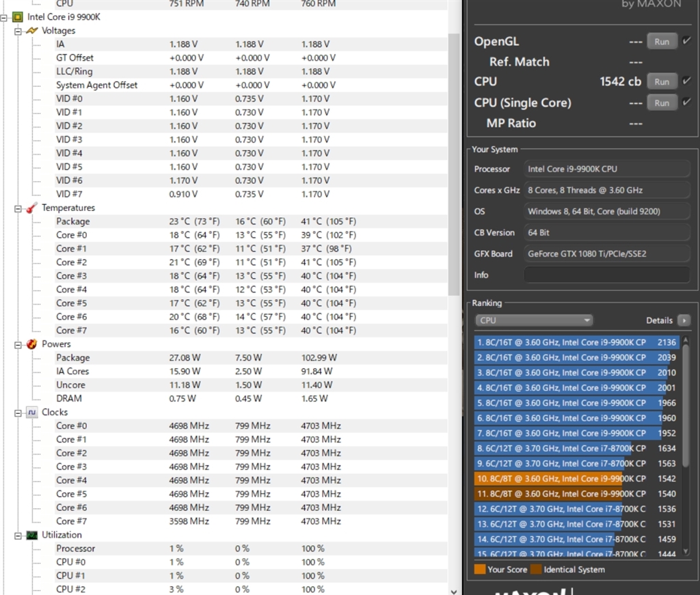
Task: Click the Utilization graph icon
Action: click(x=31, y=535)
